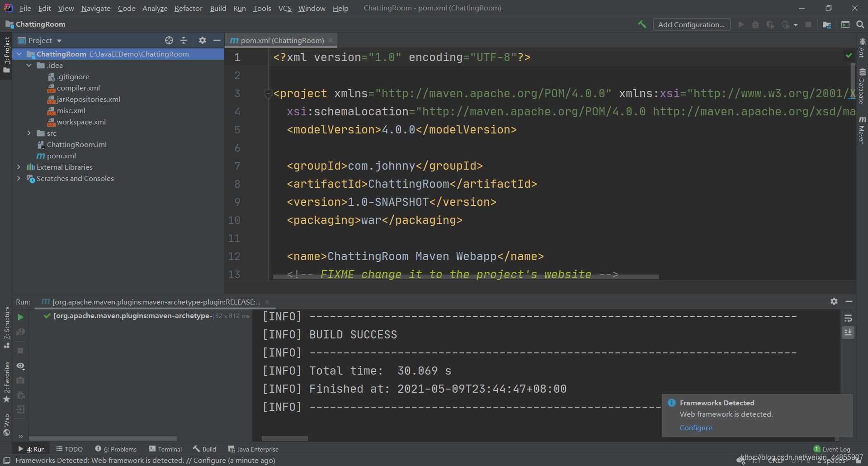The height and width of the screenshot is (466, 868).
Task: Open the Project view dropdown
Action: pyautogui.click(x=40, y=40)
